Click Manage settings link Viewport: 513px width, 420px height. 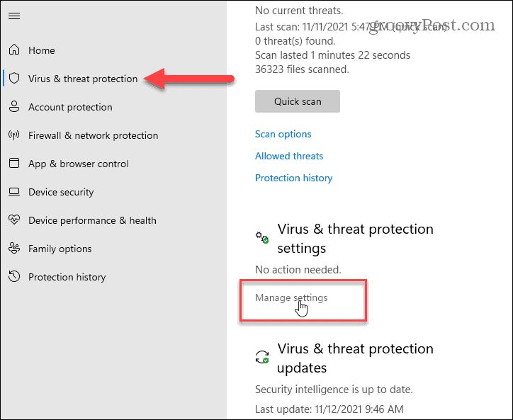click(x=291, y=297)
